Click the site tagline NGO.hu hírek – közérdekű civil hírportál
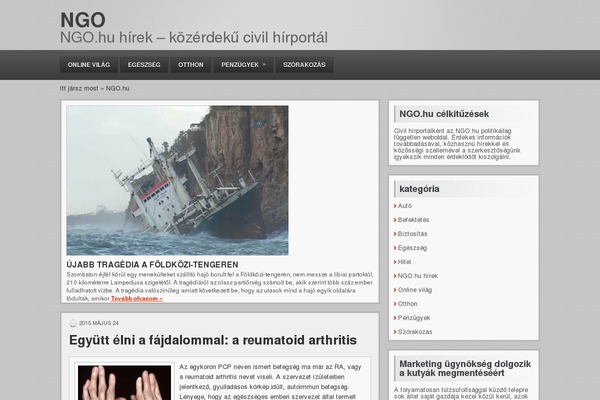600x400 pixels. (194, 38)
